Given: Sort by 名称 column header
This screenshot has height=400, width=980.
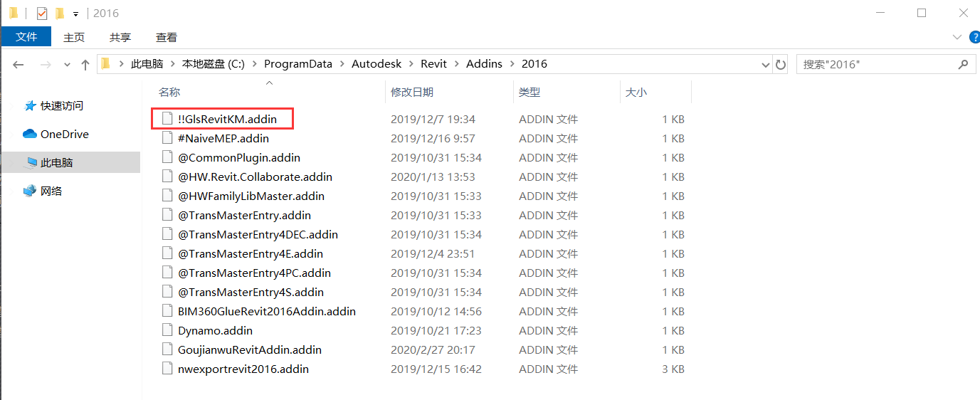Looking at the screenshot, I should click(x=169, y=92).
